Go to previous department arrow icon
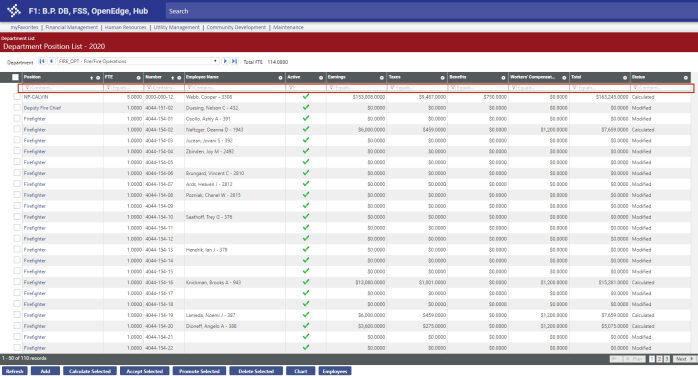Viewport: 698px width, 378px height. [x=51, y=61]
